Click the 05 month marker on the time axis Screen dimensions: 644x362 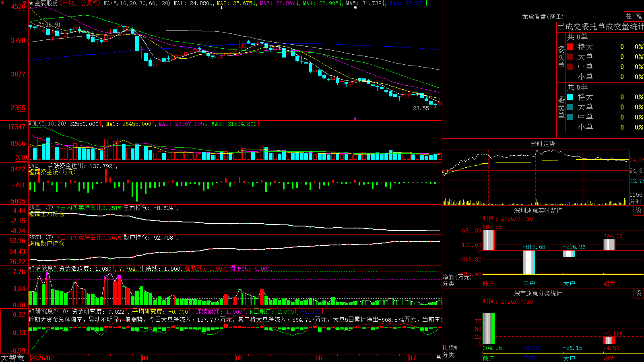(x=239, y=358)
